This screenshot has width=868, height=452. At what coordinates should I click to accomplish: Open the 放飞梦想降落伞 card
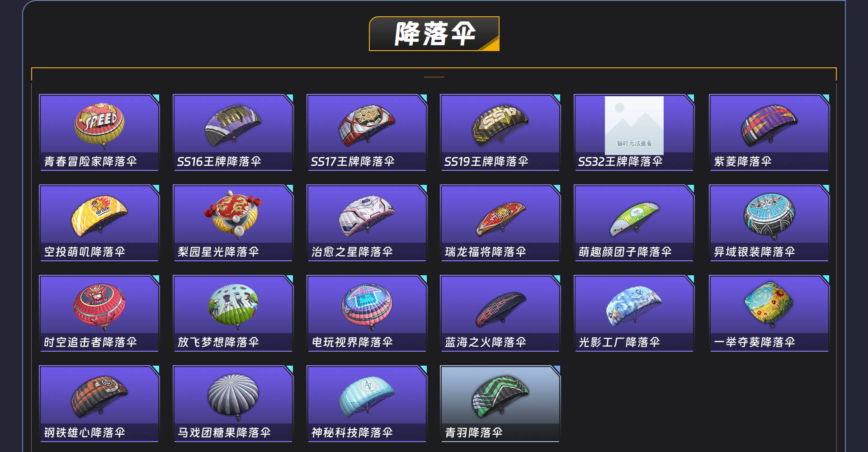(233, 313)
